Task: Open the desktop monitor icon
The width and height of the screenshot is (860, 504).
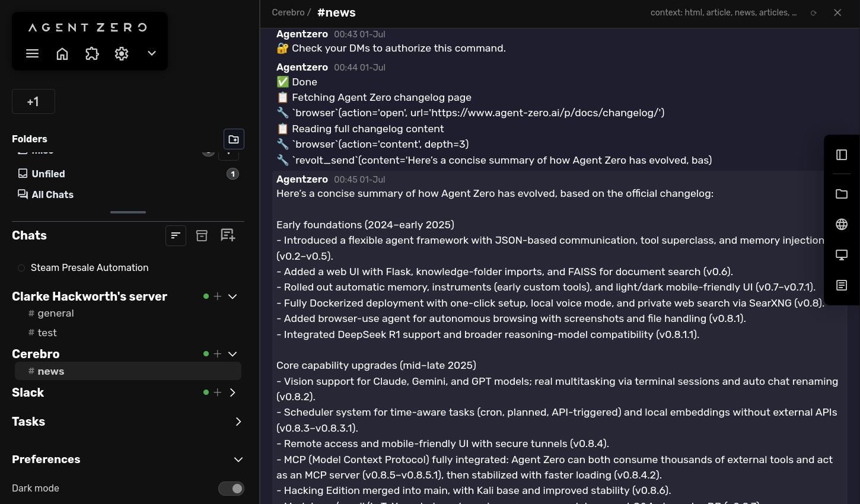Action: click(x=842, y=255)
